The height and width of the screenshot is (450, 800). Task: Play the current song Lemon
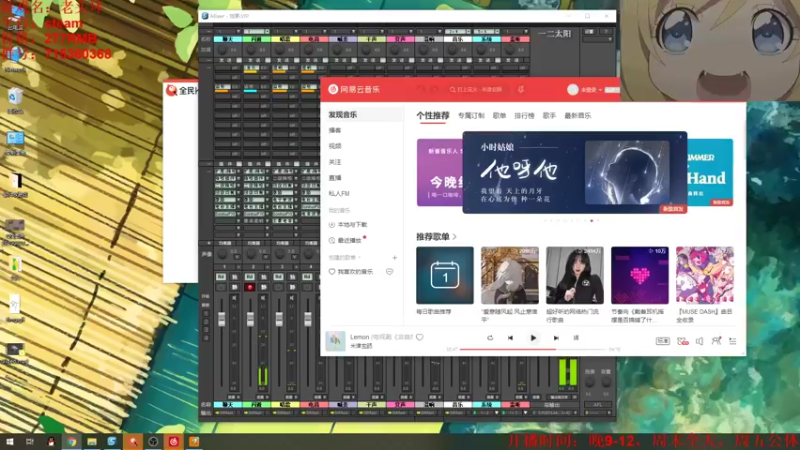(x=533, y=338)
